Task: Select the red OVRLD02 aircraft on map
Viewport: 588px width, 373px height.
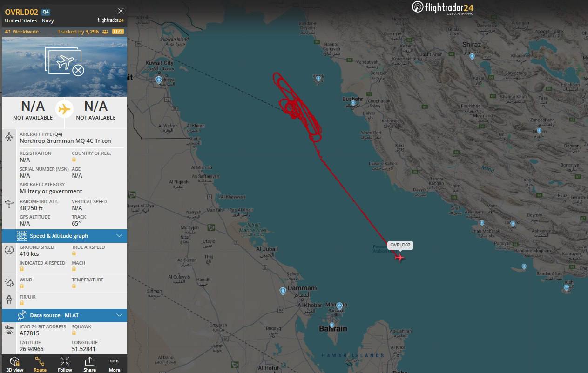Action: 399,257
